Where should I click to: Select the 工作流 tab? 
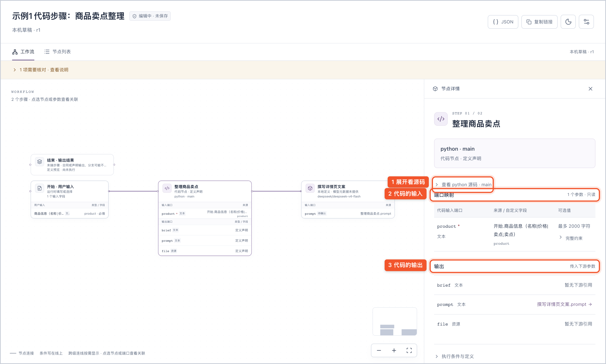(23, 52)
